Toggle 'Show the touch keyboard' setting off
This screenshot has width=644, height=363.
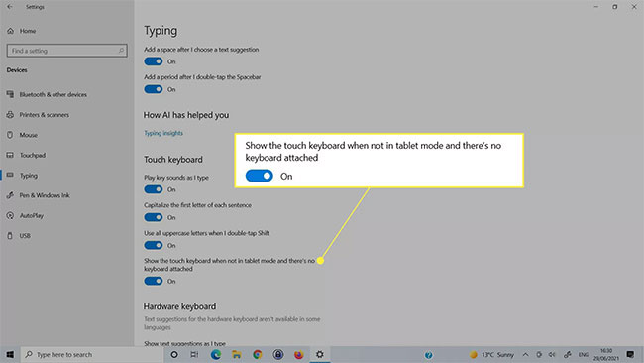click(154, 282)
